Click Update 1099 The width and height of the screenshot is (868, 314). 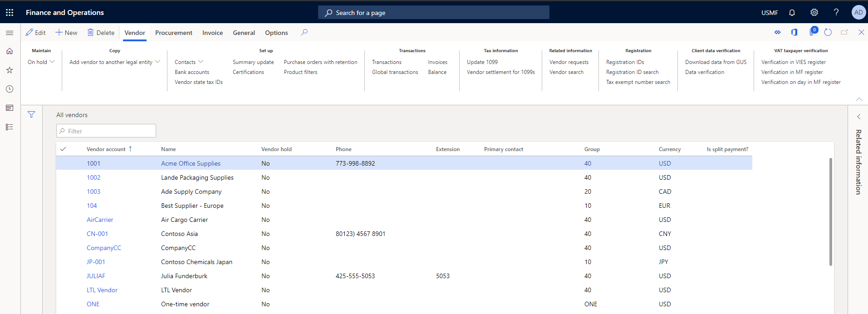pos(482,62)
